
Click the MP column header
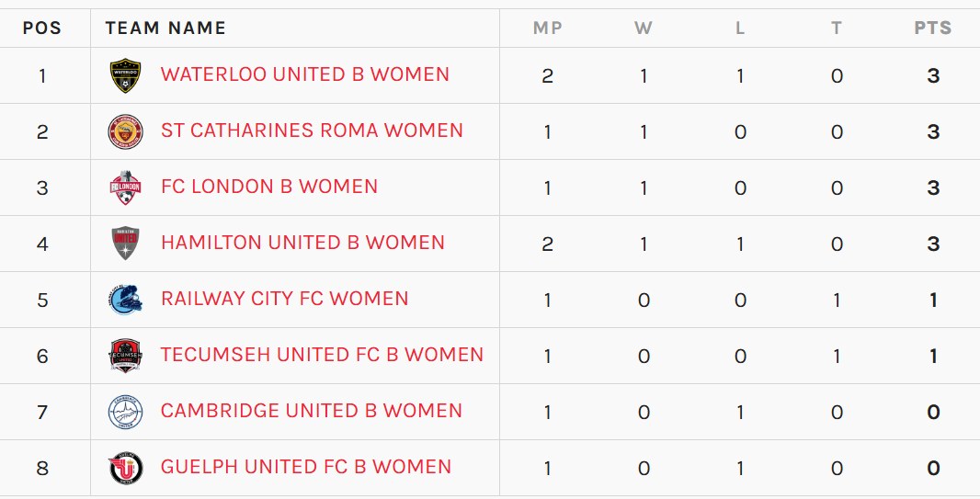[548, 28]
